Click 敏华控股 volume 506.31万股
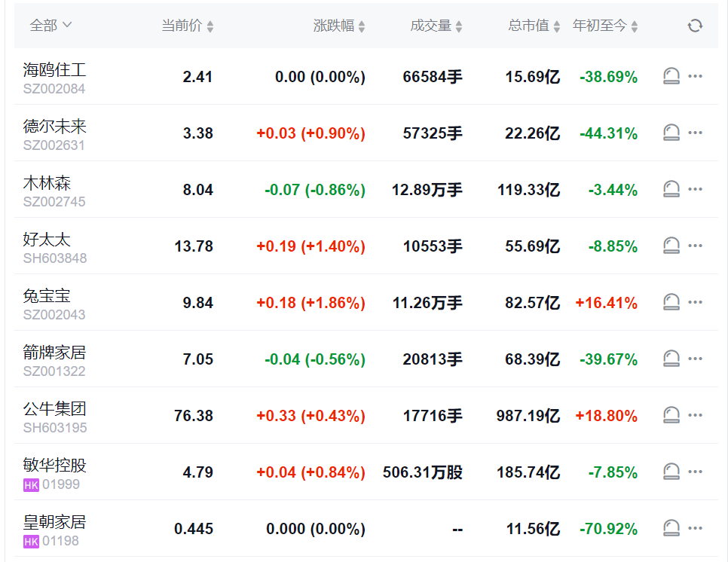The height and width of the screenshot is (562, 728). [x=423, y=472]
